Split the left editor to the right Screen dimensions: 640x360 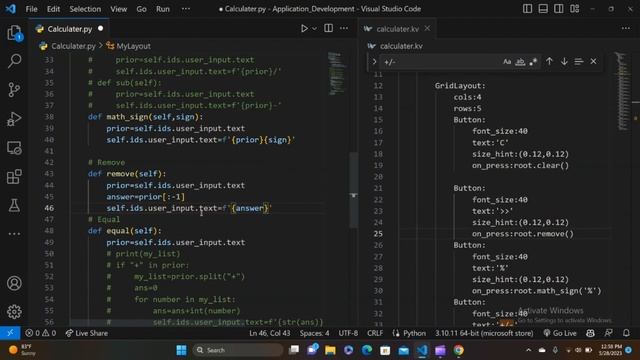point(328,28)
